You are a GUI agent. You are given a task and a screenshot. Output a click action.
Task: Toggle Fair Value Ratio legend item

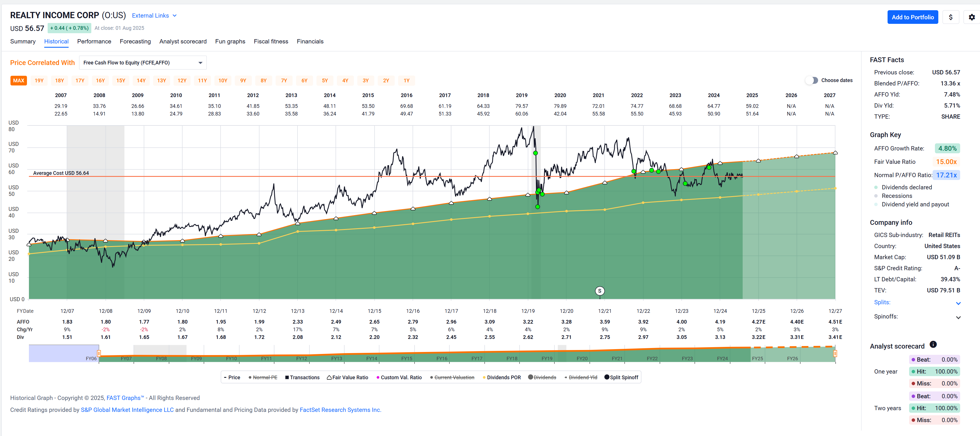click(347, 377)
